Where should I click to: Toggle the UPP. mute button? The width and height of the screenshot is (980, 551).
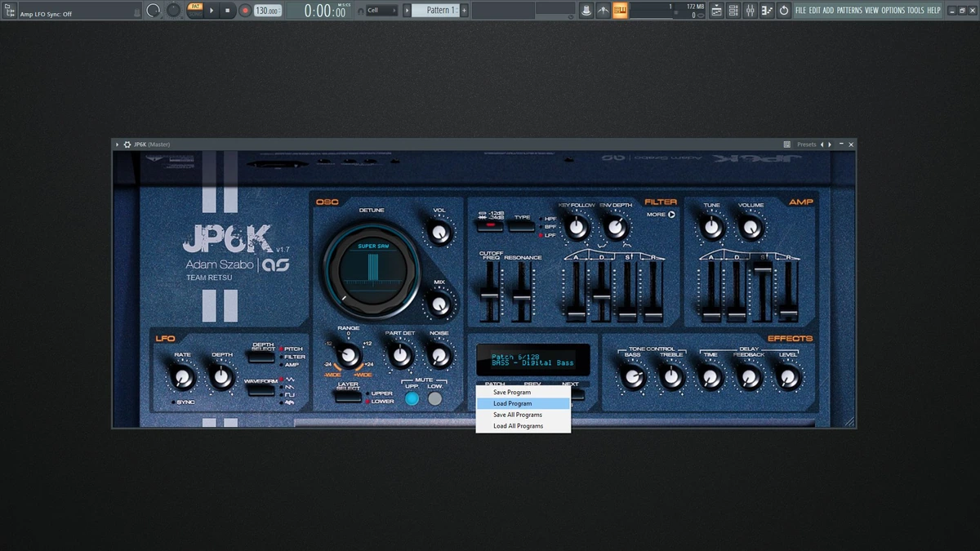tap(412, 398)
